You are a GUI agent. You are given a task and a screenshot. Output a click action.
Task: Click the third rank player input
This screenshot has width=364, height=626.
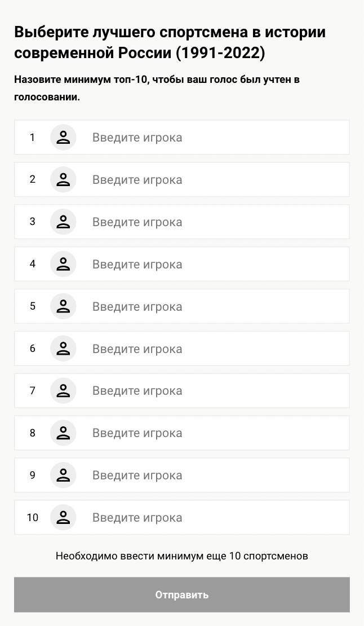click(214, 222)
